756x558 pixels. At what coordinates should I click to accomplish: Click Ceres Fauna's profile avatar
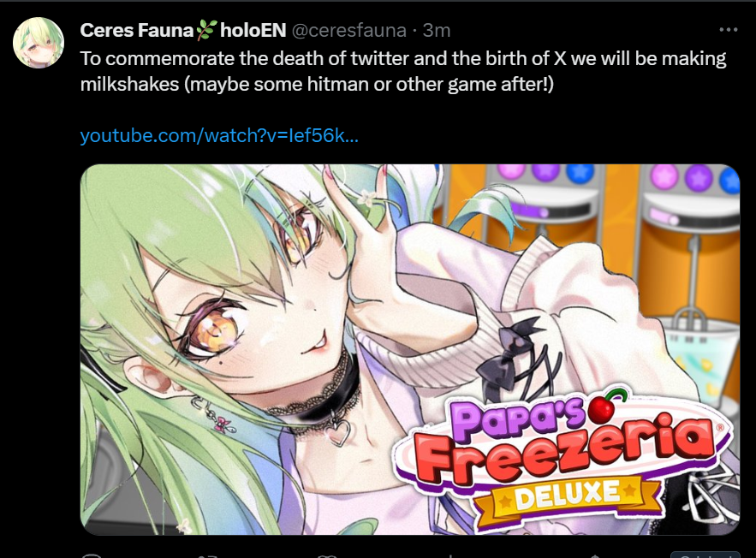point(38,43)
